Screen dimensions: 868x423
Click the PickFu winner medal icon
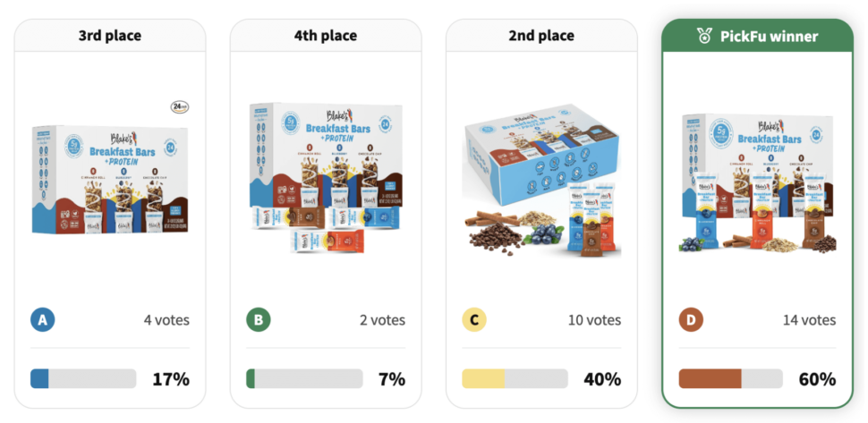pyautogui.click(x=705, y=37)
